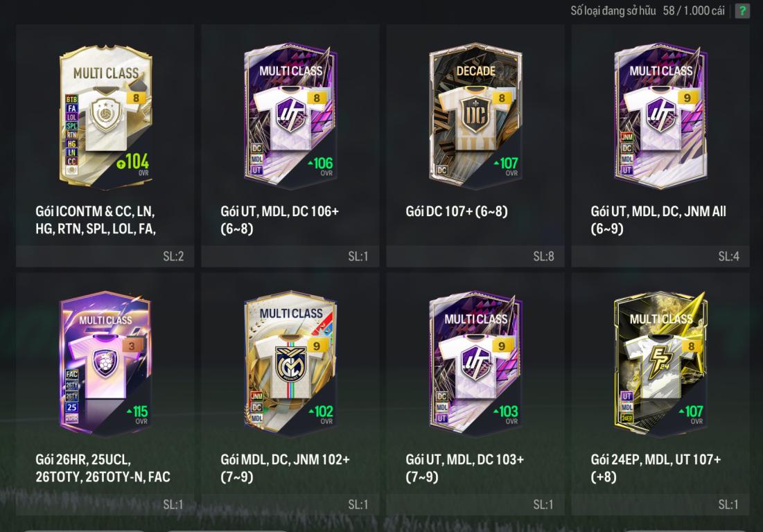Click the SL:4 quantity bar under JNM All pack
Screen dimensions: 763x532
click(660, 256)
